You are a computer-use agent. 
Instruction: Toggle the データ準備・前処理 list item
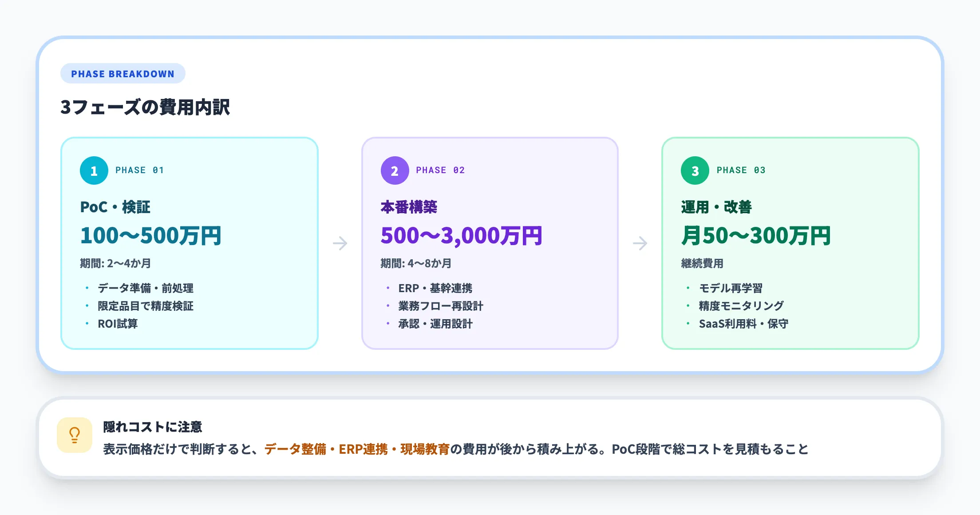click(x=145, y=288)
